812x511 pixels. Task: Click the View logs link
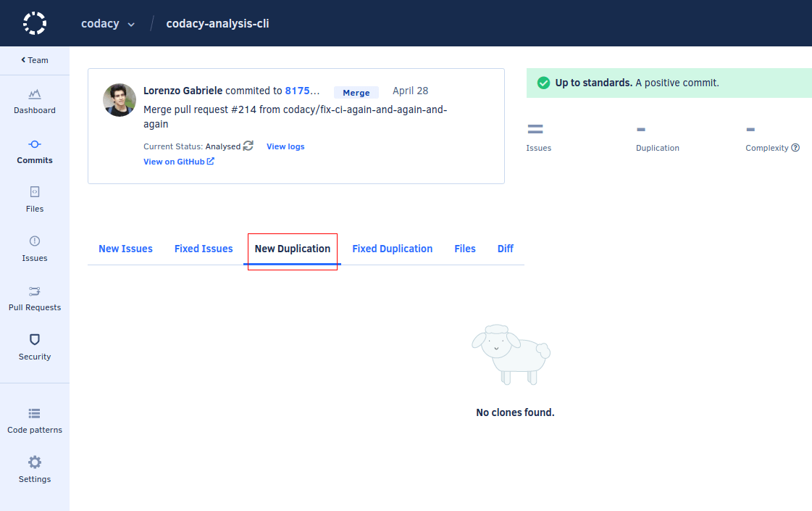pyautogui.click(x=285, y=146)
